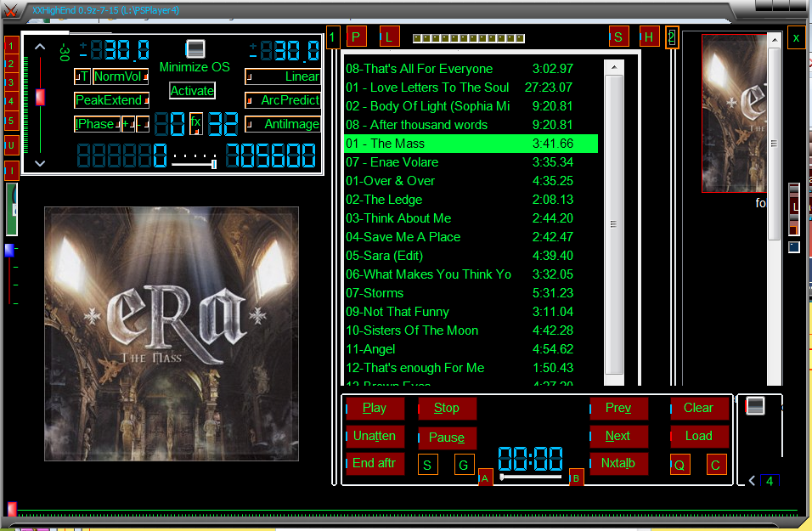Toggle the ArcPredict filter option

[x=283, y=100]
